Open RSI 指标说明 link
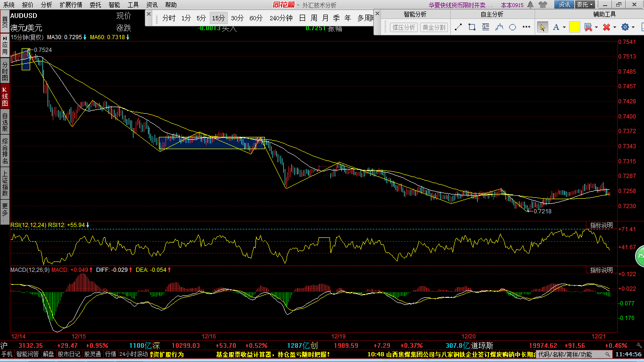Viewport: 644px width, 362px height. point(601,225)
